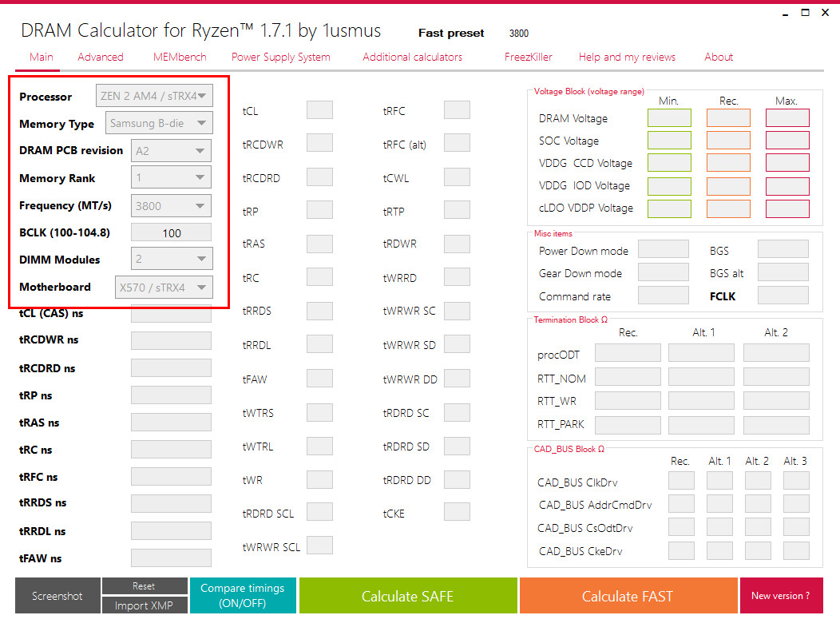Click CAD_BUS ClkDrv Rec. field
This screenshot has width=840, height=631.
click(681, 481)
